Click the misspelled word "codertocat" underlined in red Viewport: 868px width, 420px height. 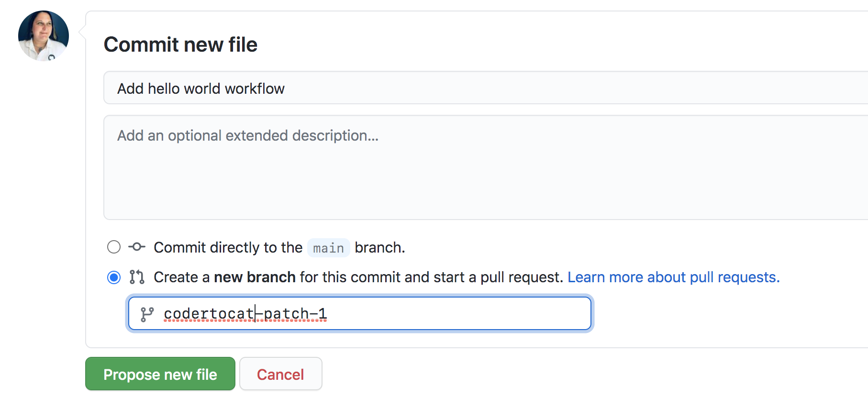[x=208, y=313]
